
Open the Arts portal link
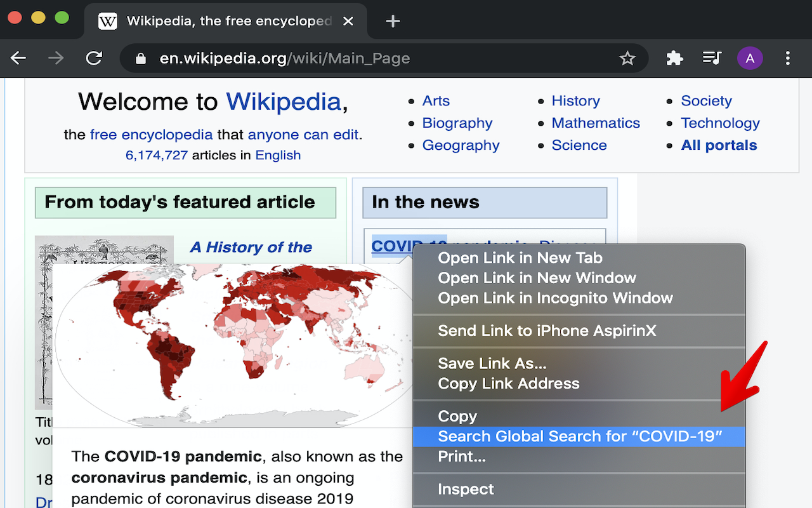pos(436,101)
